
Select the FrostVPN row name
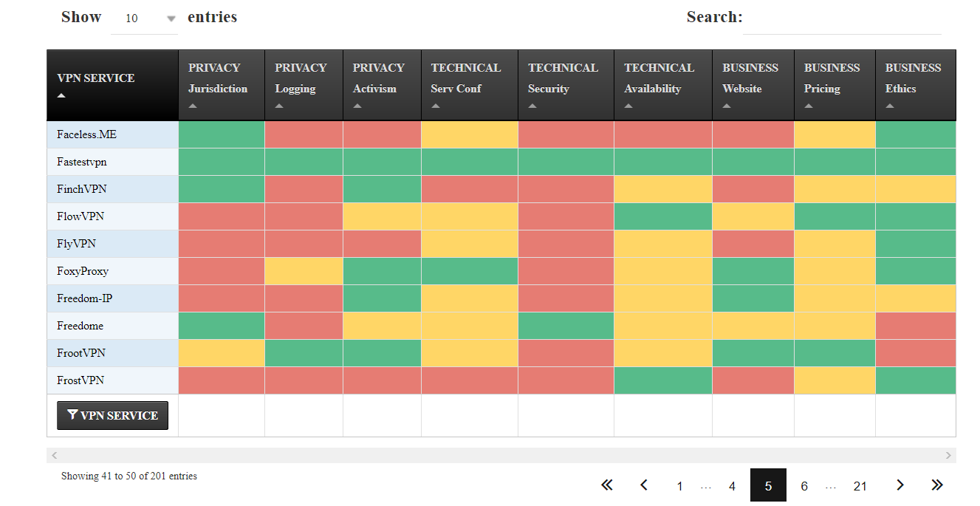point(80,380)
